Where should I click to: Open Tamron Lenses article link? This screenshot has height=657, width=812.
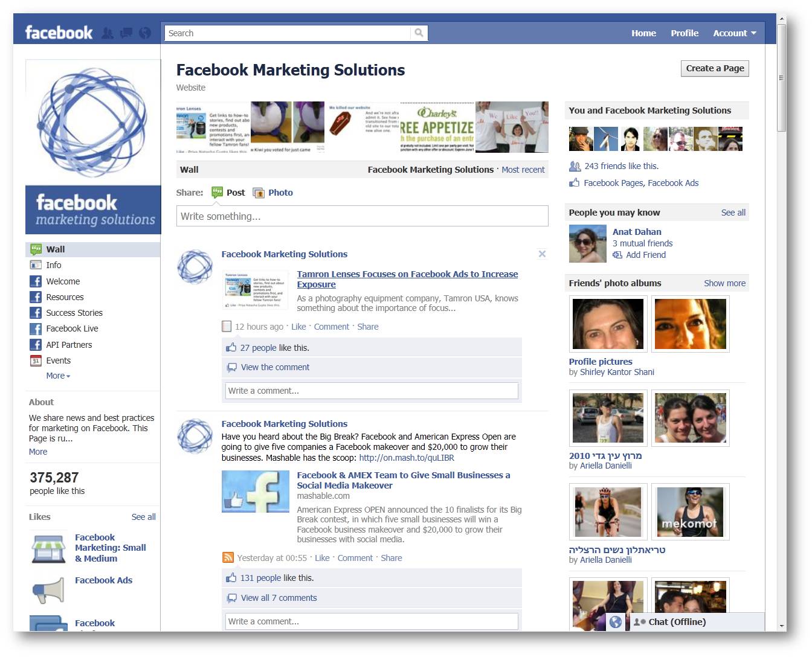pos(407,279)
